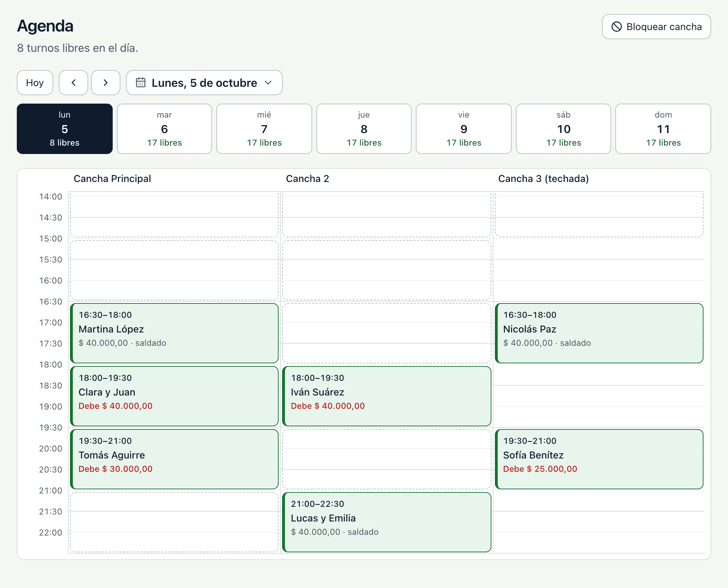The height and width of the screenshot is (588, 728).
Task: Click the Cancha 3 (techada) column header
Action: [x=544, y=178]
